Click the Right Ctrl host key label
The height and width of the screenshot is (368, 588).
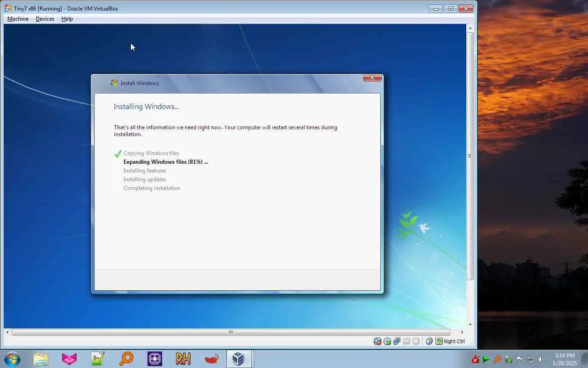[454, 341]
